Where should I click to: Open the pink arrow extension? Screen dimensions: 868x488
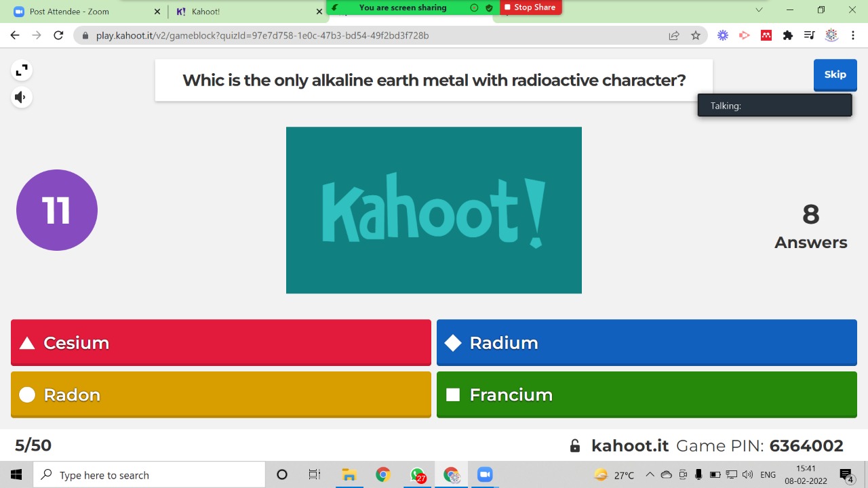(745, 35)
